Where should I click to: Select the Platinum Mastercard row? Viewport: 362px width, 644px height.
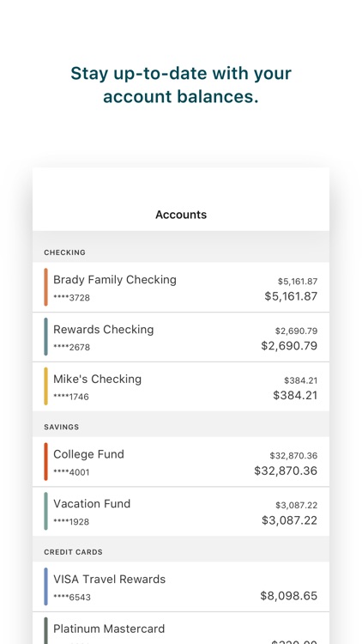click(x=181, y=628)
